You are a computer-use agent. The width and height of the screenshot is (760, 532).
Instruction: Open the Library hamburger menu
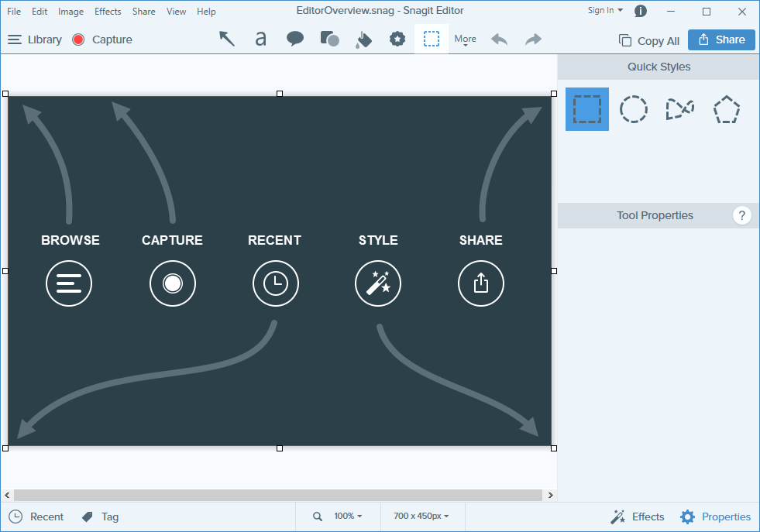coord(34,39)
